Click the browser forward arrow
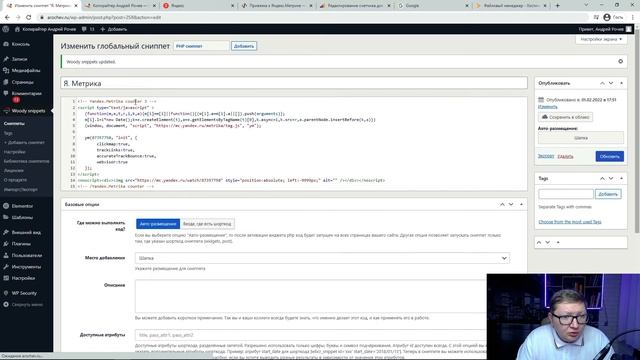Image resolution: width=640 pixels, height=360 pixels. 18,17
